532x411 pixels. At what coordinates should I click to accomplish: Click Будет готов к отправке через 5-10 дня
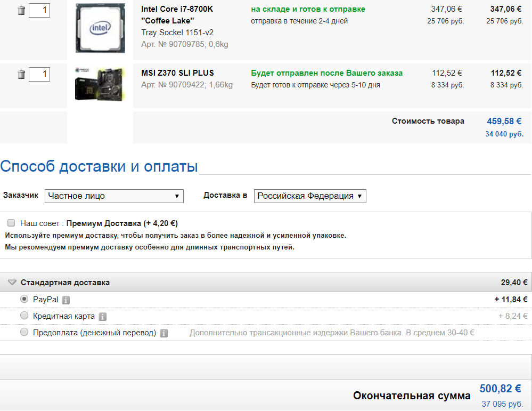coord(316,85)
